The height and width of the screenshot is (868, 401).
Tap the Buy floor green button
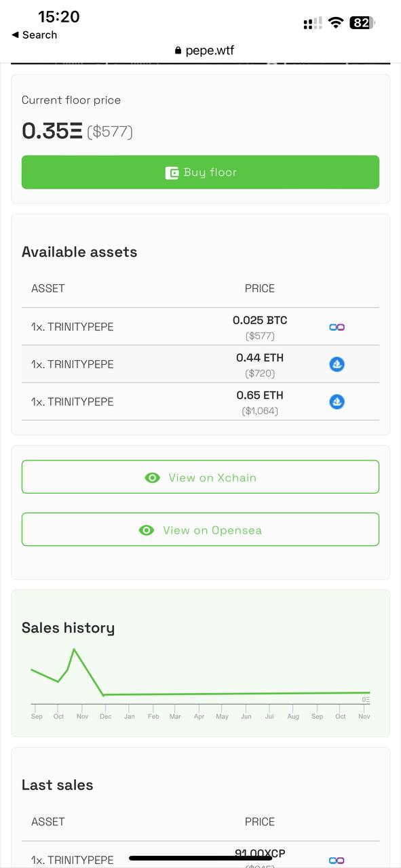(200, 172)
